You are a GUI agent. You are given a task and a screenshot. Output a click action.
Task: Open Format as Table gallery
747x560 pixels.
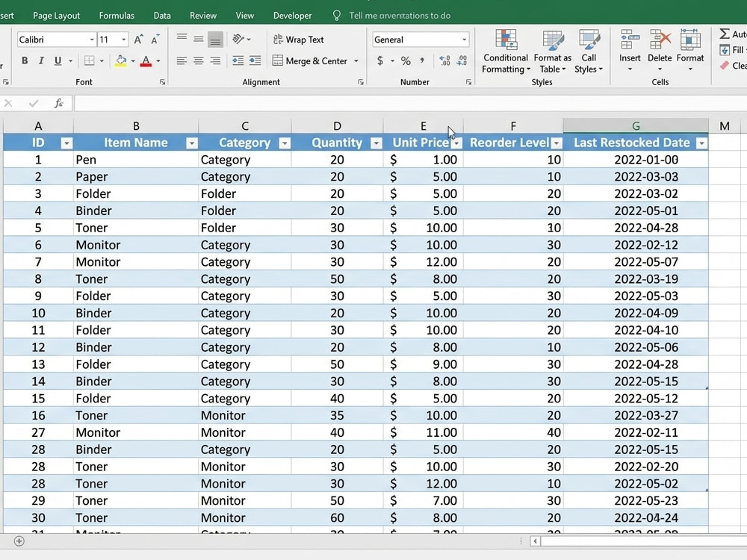552,52
